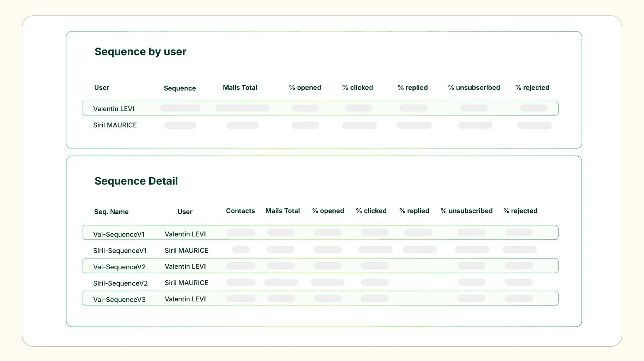Image resolution: width=644 pixels, height=361 pixels.
Task: Click the 'Mails Total' header in Sequence Detail
Action: pyautogui.click(x=282, y=211)
